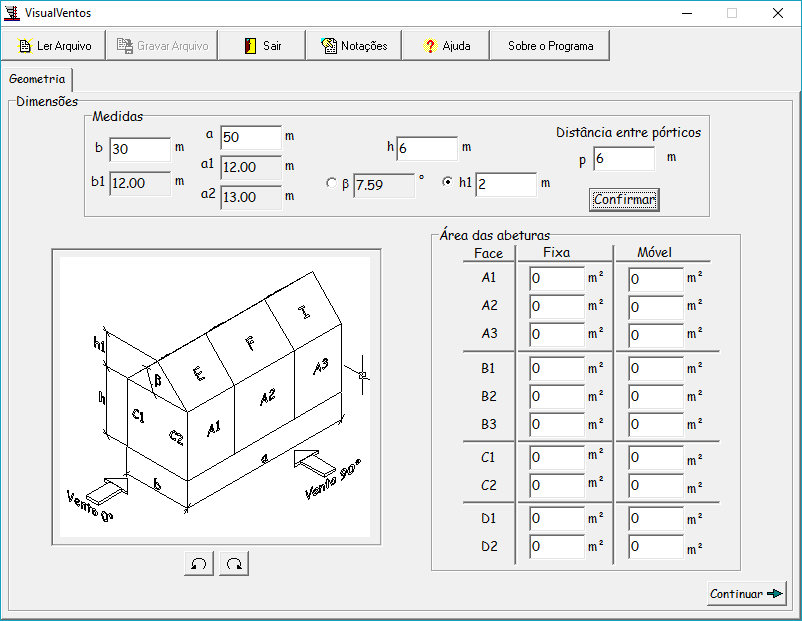Click the a1 value field
The height and width of the screenshot is (621, 802).
coord(251,167)
